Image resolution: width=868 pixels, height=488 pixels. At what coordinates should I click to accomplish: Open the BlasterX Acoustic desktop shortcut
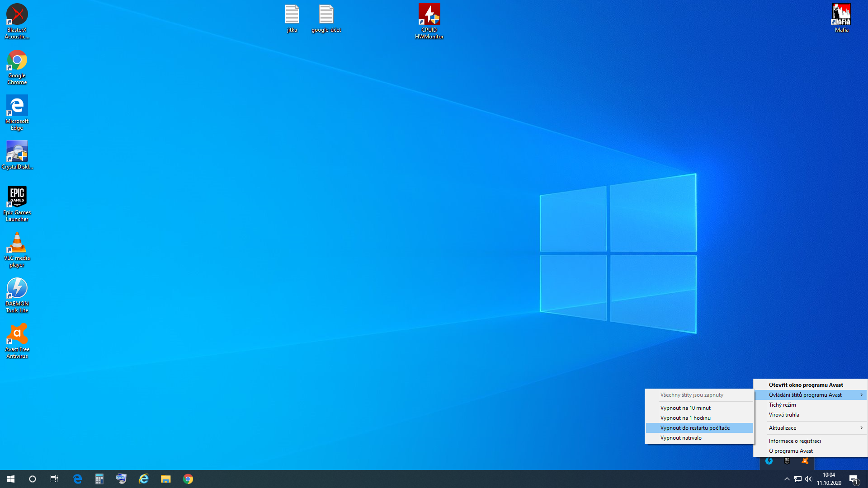click(17, 21)
